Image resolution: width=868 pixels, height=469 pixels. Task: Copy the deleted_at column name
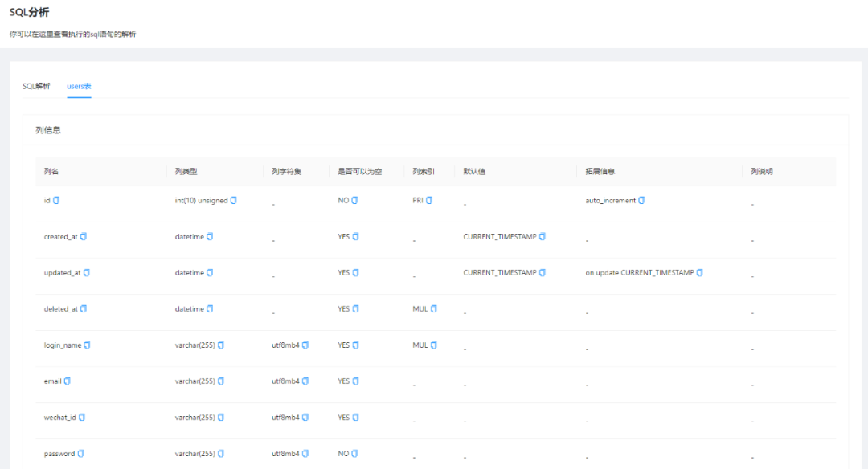tap(84, 308)
